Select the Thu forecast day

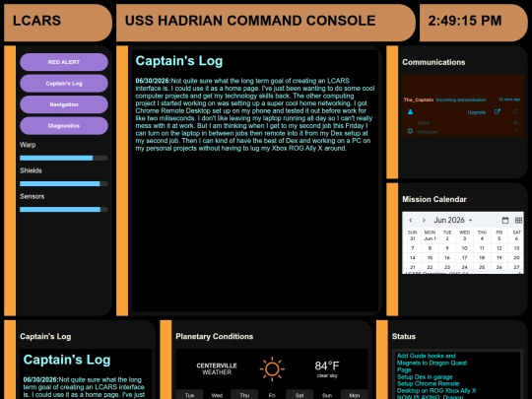(244, 395)
